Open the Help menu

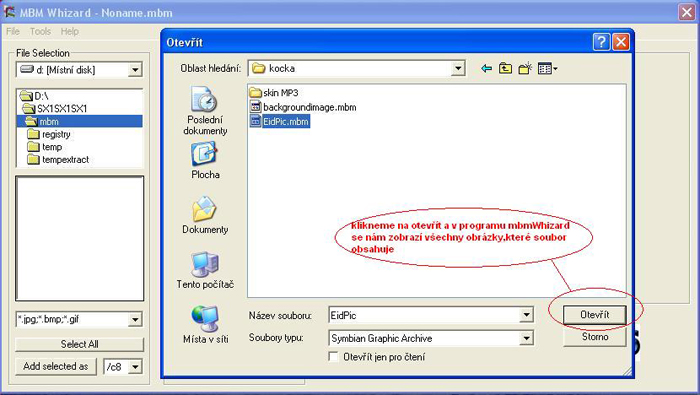[70, 31]
